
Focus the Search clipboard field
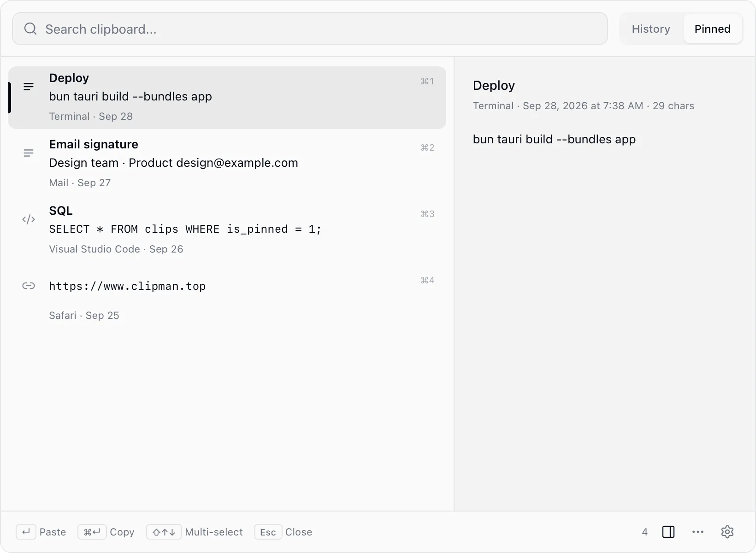(x=310, y=29)
